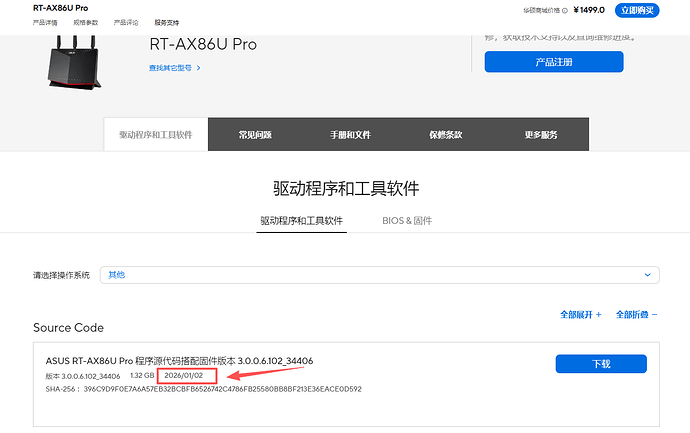Click the SHA-256 hash value
This screenshot has height=433, width=690.
click(x=223, y=389)
